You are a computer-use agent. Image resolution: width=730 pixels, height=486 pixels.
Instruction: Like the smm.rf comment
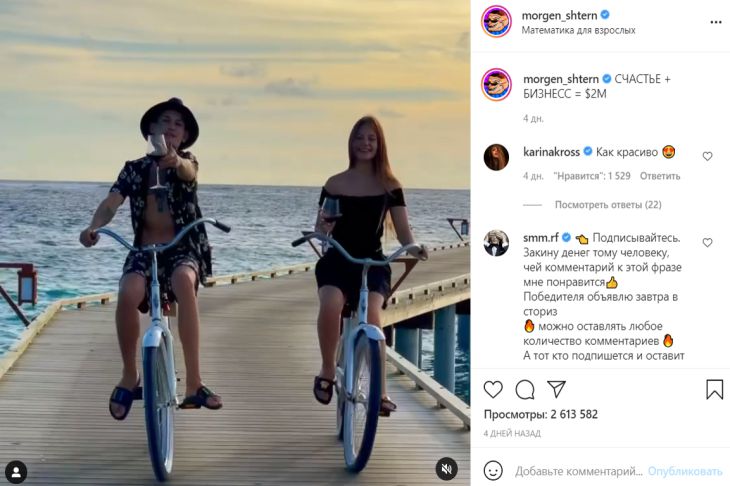[x=707, y=242]
